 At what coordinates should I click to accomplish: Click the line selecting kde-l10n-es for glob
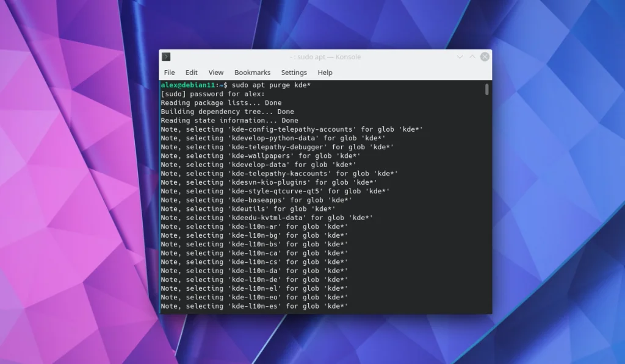pos(253,305)
